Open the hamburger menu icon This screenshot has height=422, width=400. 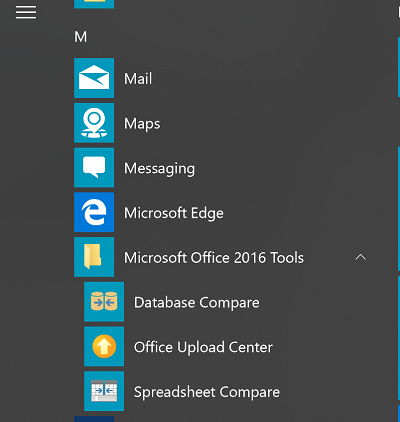tap(26, 13)
